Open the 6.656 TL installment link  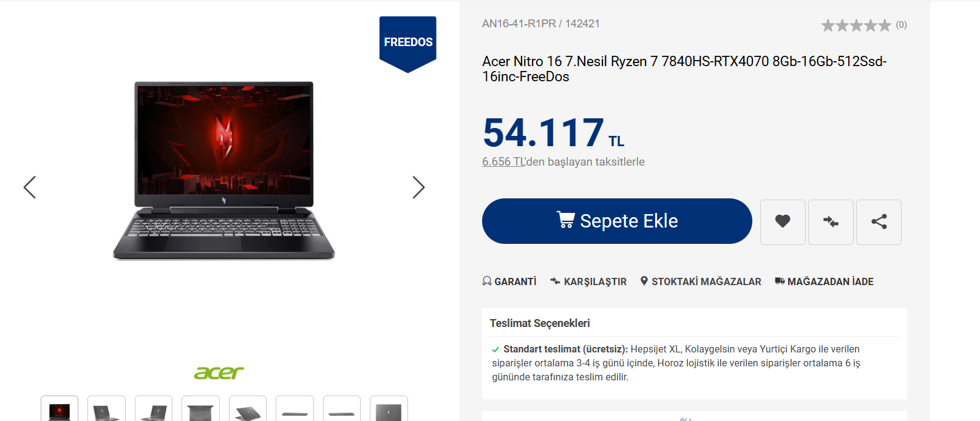tap(503, 162)
